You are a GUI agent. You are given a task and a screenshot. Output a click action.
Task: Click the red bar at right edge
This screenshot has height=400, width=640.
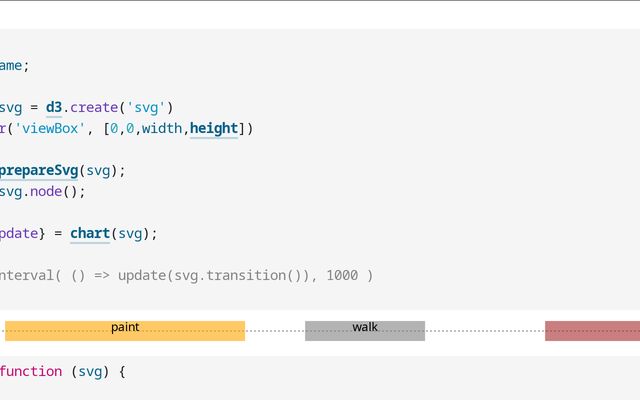pos(592,331)
